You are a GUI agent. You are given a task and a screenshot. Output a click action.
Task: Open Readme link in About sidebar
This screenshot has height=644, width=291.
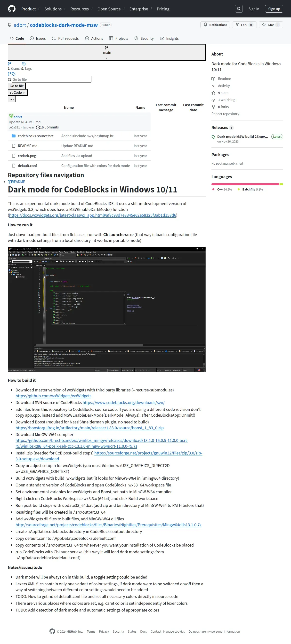point(221,79)
